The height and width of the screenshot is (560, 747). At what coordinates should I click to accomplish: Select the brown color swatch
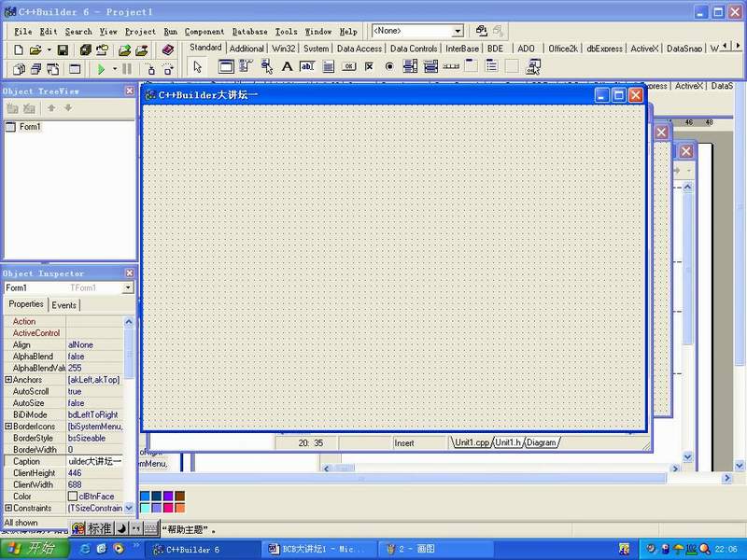179,497
